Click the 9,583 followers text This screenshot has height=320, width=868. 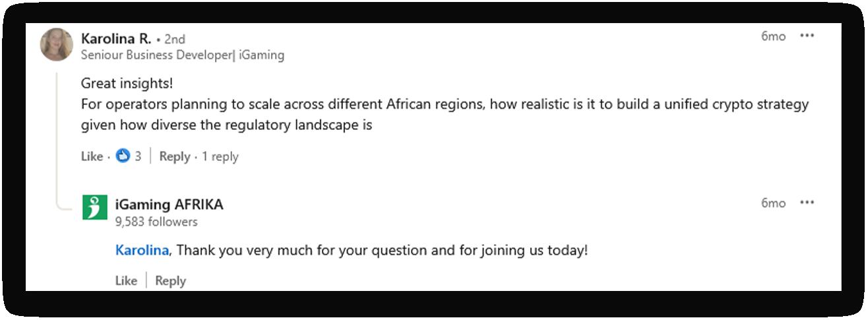pos(156,222)
